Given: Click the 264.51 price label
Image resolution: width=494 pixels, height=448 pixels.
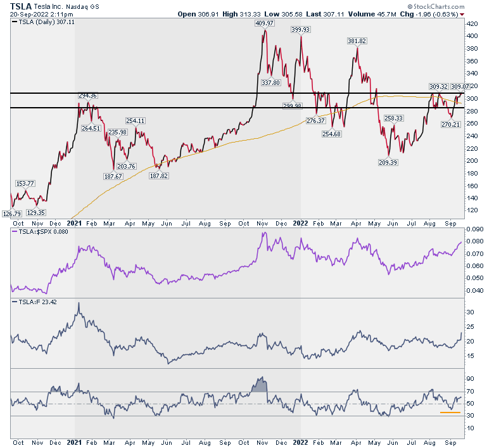Looking at the screenshot, I should tap(91, 128).
